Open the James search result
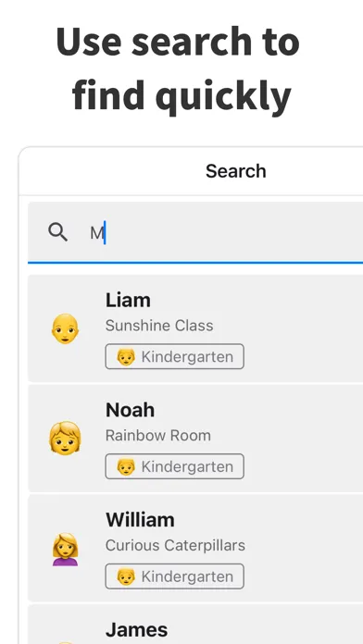Image resolution: width=363 pixels, height=644 pixels. [x=195, y=625]
